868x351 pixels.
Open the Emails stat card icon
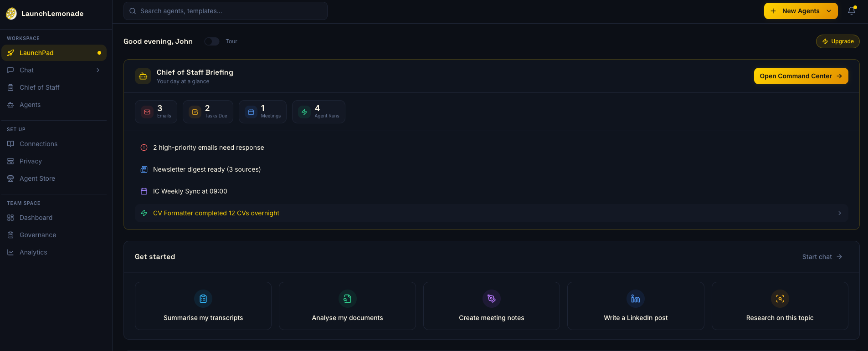point(147,112)
